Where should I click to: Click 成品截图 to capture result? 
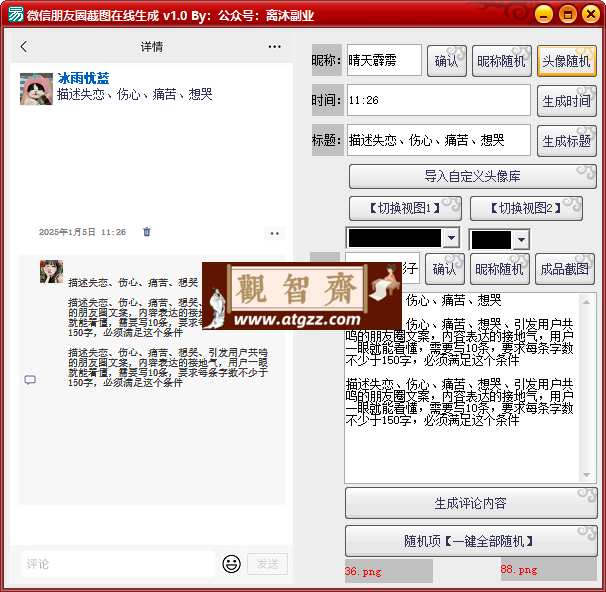pyautogui.click(x=565, y=269)
